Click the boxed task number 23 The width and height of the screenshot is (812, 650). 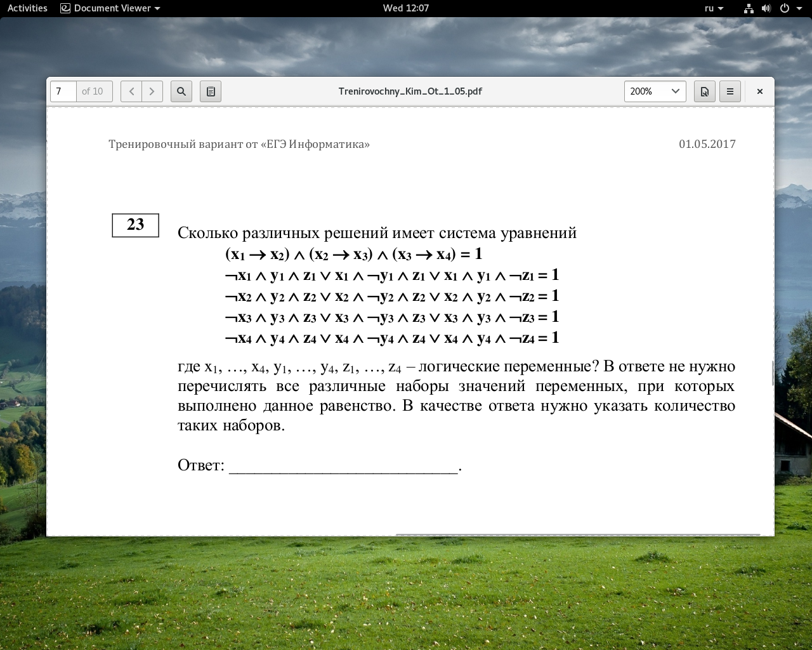tap(136, 225)
